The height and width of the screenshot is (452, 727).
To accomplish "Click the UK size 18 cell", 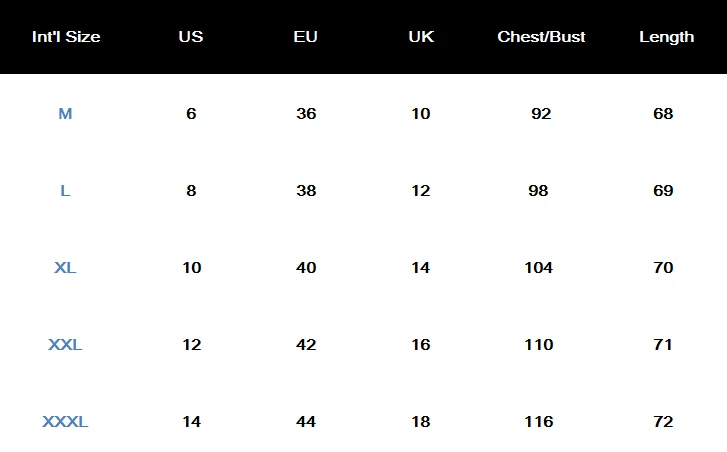I will tap(421, 421).
